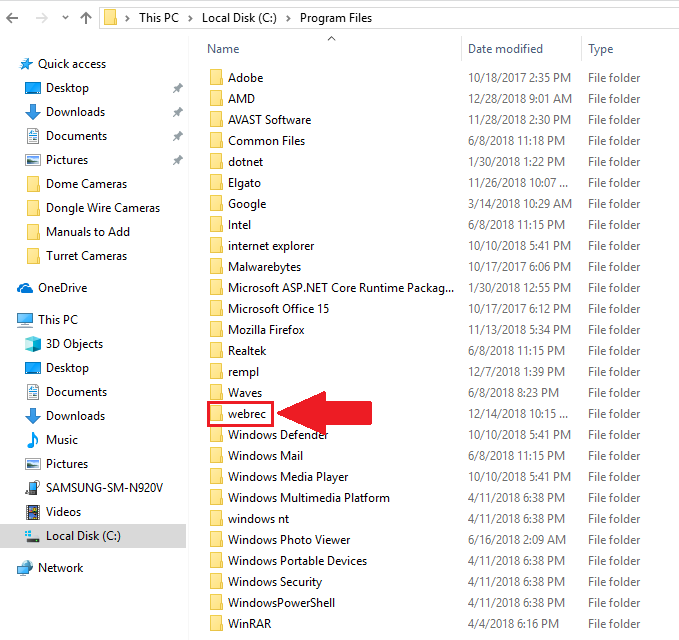Open Turret Cameras in sidebar
Viewport: 679px width, 640px height.
86,256
